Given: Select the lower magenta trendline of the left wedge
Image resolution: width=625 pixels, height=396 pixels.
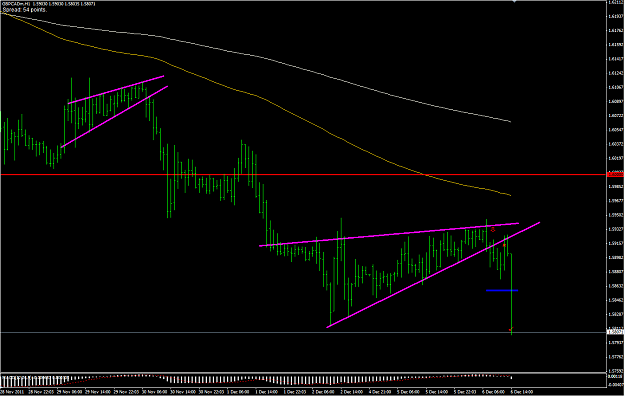Looking at the screenshot, I should [114, 116].
